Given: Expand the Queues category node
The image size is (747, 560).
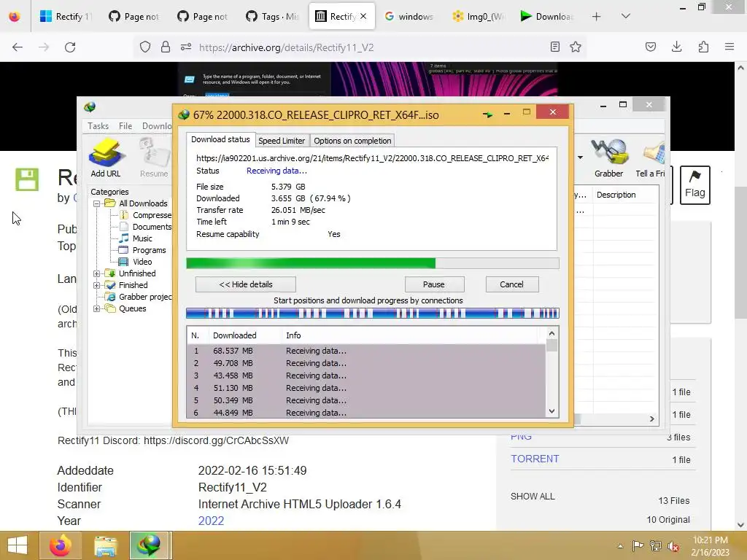Looking at the screenshot, I should click(97, 309).
